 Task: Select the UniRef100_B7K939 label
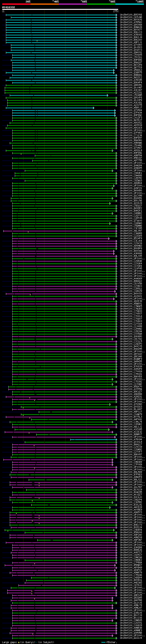tap(131, 366)
